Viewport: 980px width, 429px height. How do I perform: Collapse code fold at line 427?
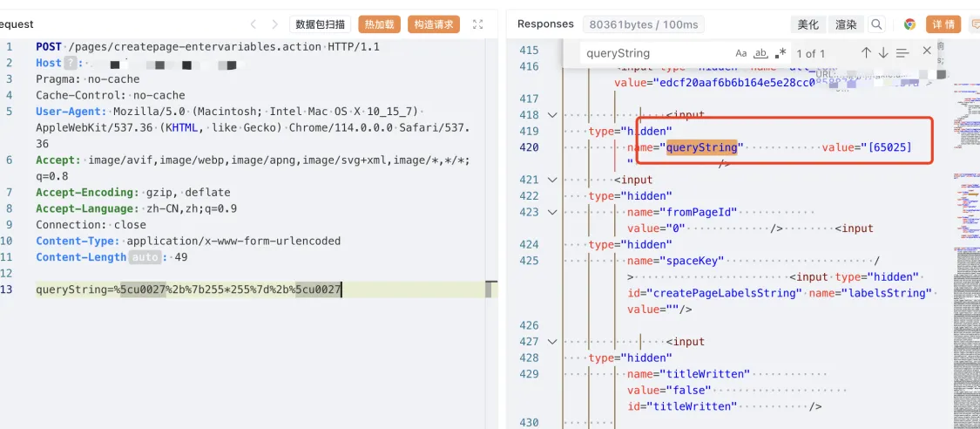tap(552, 342)
